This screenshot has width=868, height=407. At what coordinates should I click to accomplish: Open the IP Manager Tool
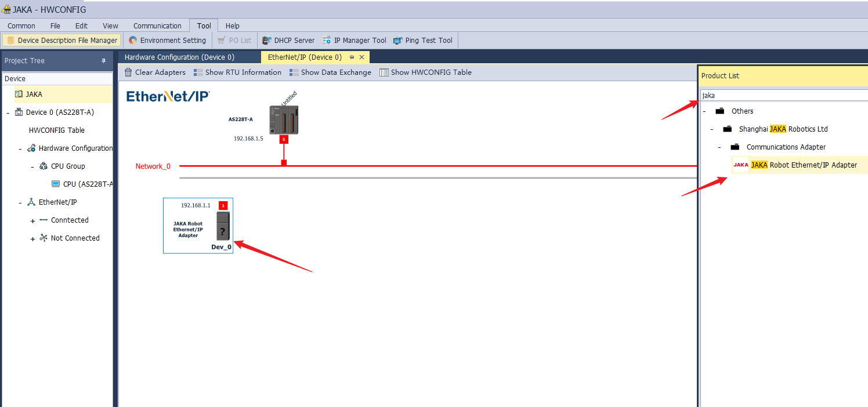click(x=354, y=41)
